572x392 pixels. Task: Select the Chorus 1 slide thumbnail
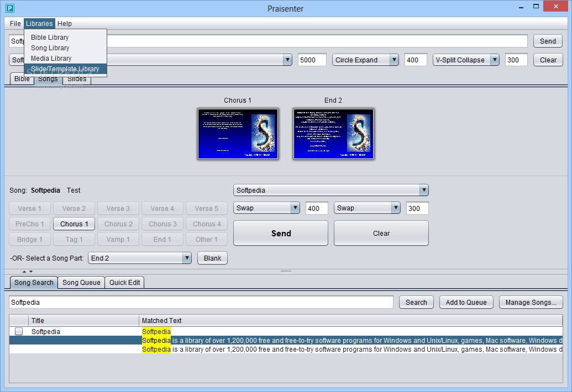coord(238,134)
